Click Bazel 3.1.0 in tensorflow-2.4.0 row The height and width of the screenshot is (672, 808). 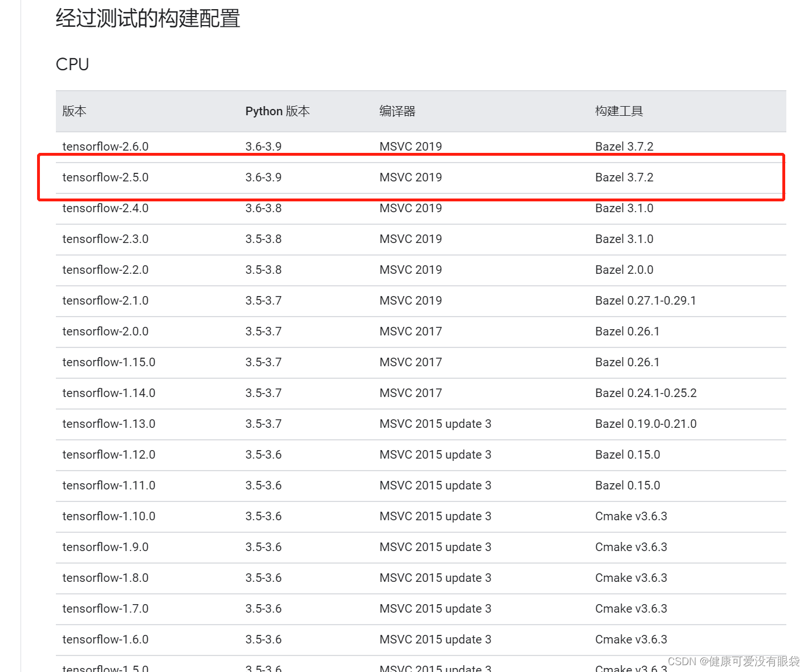click(x=624, y=208)
